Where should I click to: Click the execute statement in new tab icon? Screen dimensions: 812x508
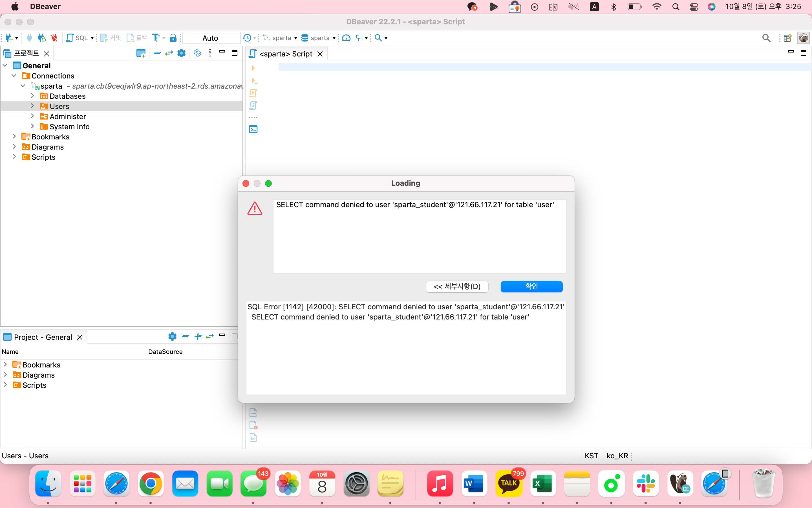click(254, 81)
